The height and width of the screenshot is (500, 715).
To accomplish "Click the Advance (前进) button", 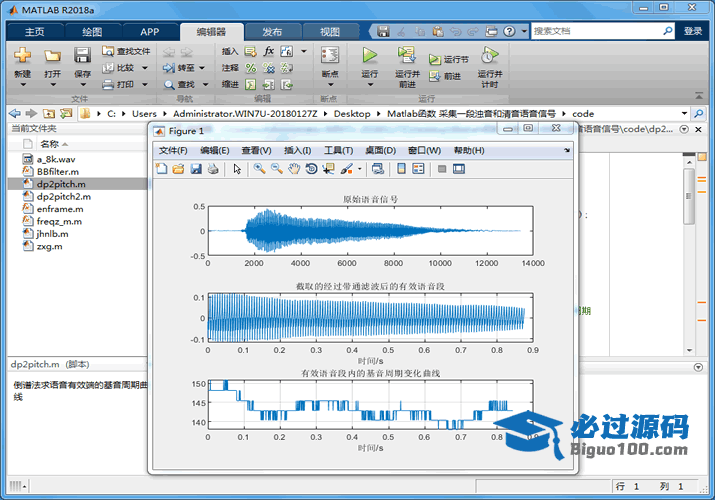I will (445, 76).
